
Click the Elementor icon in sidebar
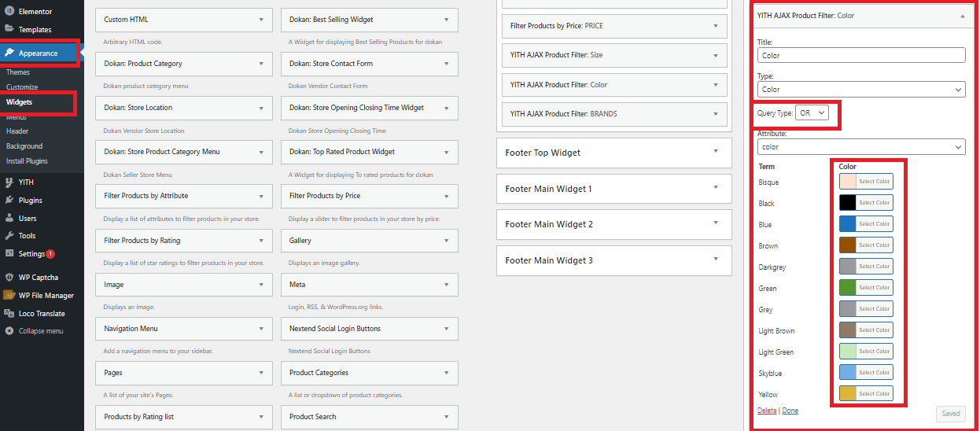tap(9, 12)
